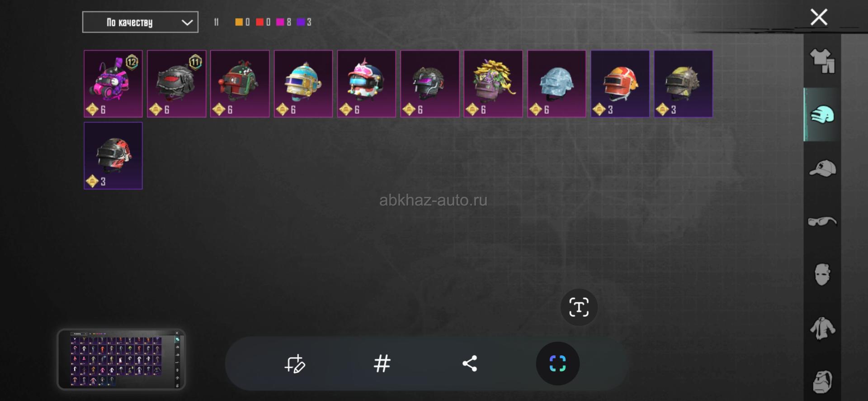Open the outfits clothing category icon
The image size is (868, 401).
(822, 61)
